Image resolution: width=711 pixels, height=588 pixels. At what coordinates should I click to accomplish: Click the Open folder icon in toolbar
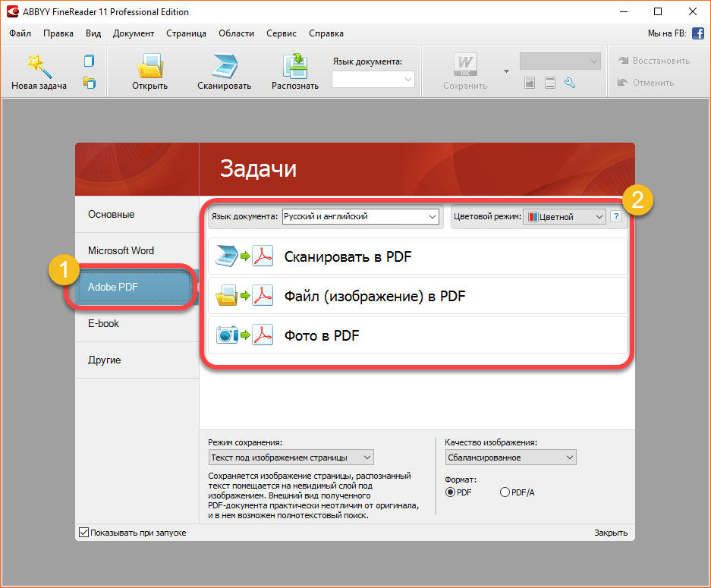(149, 65)
